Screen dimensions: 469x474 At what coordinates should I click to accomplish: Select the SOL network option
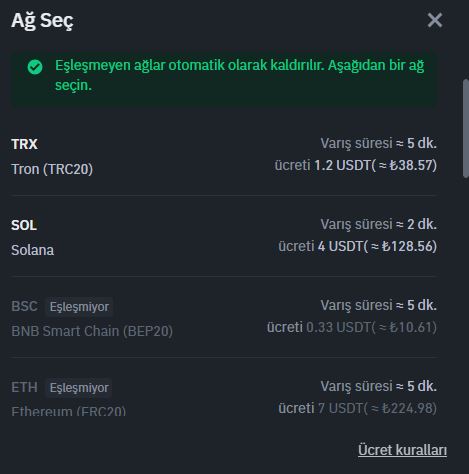pos(224,236)
